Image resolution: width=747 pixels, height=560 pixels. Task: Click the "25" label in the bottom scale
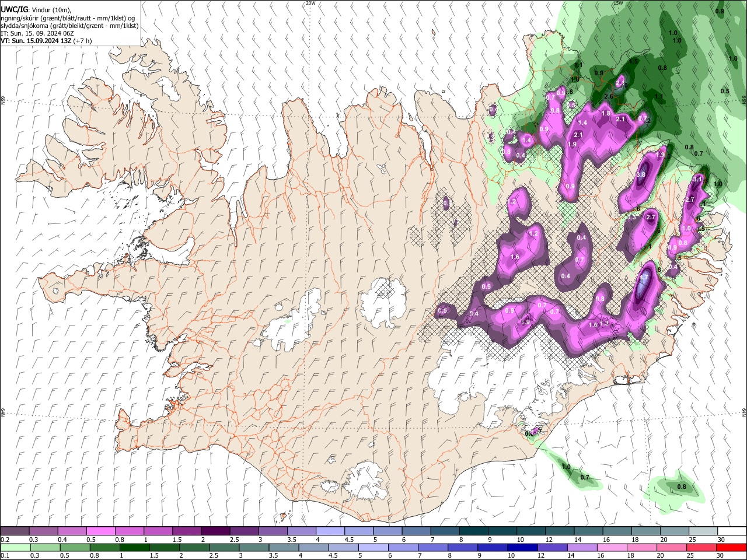pos(690,556)
